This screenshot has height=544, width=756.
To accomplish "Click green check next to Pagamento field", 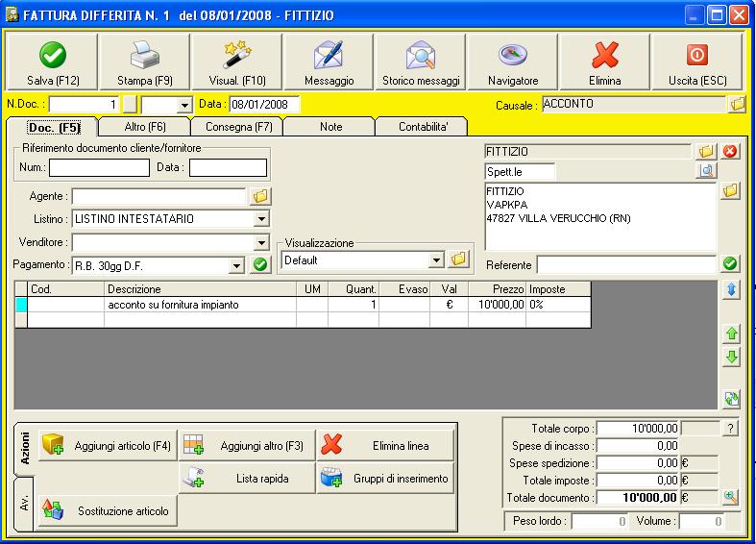I will click(260, 264).
